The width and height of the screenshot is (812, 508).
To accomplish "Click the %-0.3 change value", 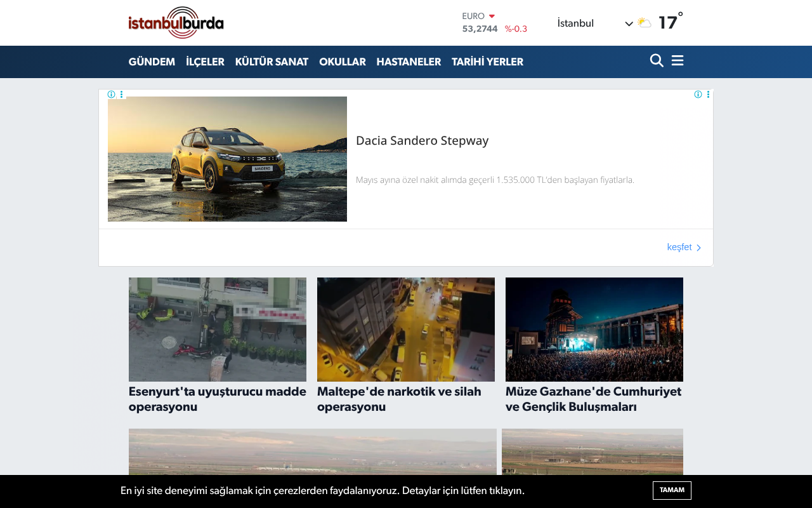I will 516,29.
